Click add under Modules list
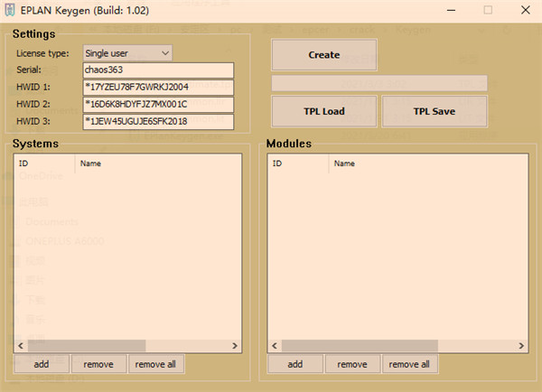Screen dimensions: 542x392 (x=295, y=364)
